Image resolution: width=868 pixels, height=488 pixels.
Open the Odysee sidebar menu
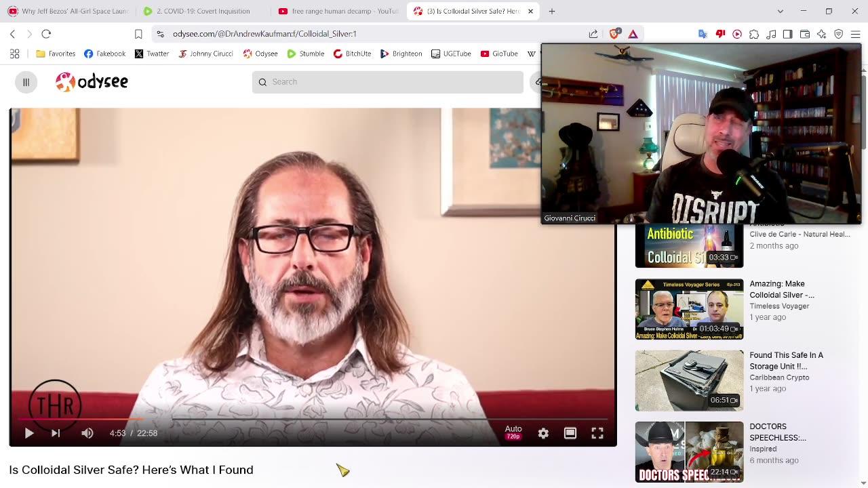coord(26,82)
